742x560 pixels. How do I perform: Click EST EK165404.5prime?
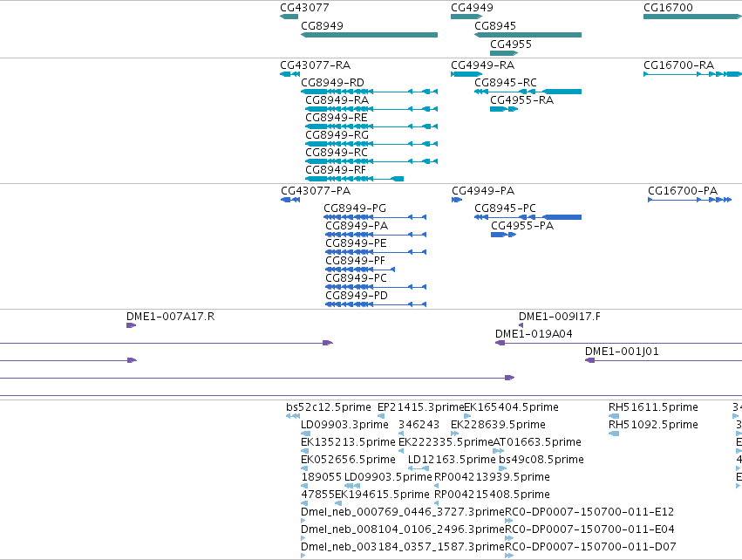[x=467, y=416]
